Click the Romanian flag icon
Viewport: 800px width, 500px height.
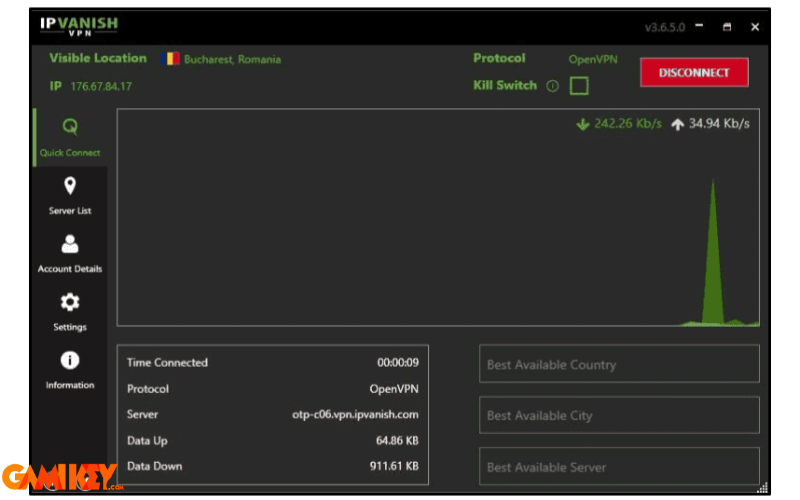tap(170, 59)
